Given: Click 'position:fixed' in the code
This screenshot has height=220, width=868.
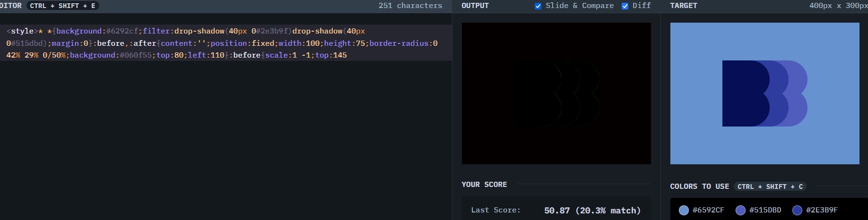Looking at the screenshot, I should coord(242,43).
